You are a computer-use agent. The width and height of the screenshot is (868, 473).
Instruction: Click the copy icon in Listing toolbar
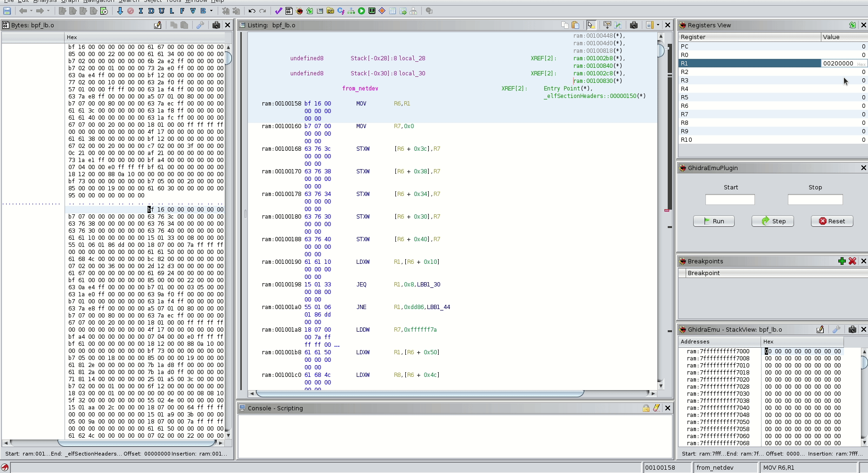point(565,25)
